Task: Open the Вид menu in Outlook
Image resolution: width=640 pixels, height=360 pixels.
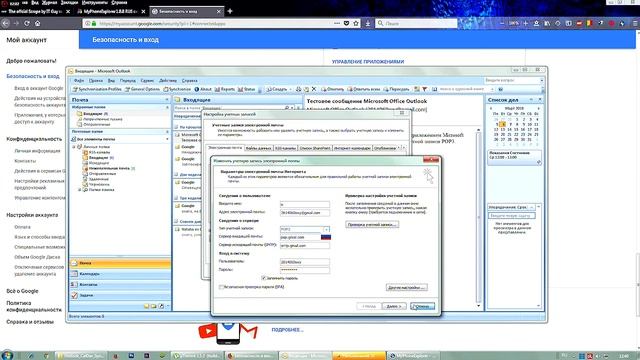Action: click(x=111, y=81)
